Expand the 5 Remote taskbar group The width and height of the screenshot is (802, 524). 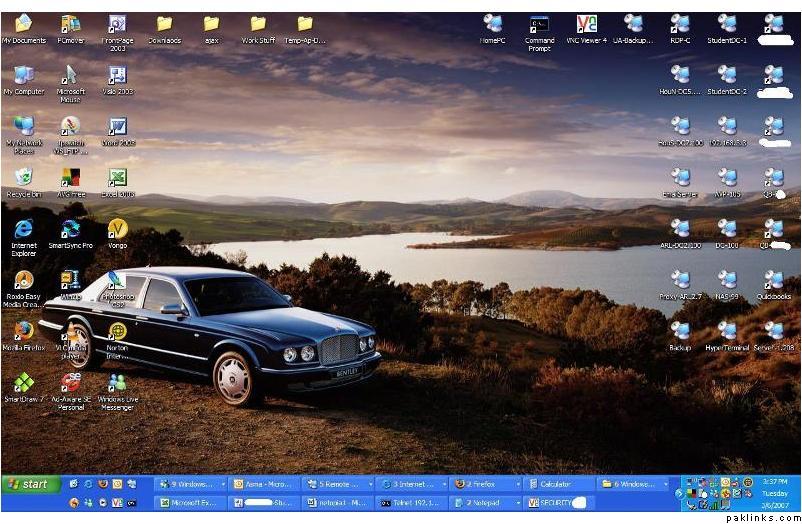pyautogui.click(x=339, y=484)
